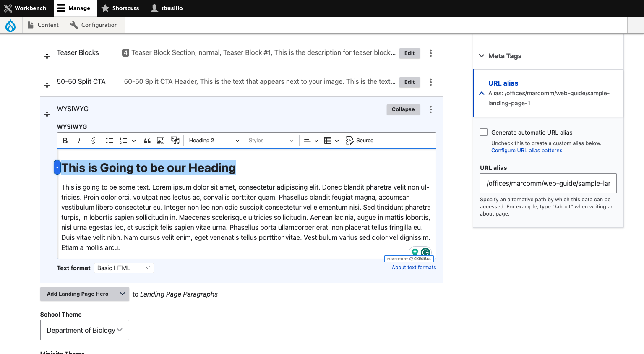Open the insert table tool

(331, 141)
